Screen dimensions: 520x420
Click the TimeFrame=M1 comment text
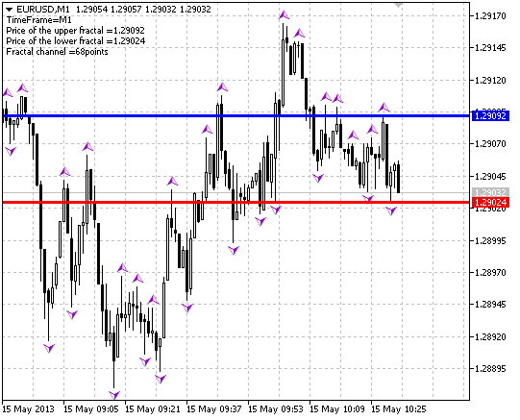point(39,20)
